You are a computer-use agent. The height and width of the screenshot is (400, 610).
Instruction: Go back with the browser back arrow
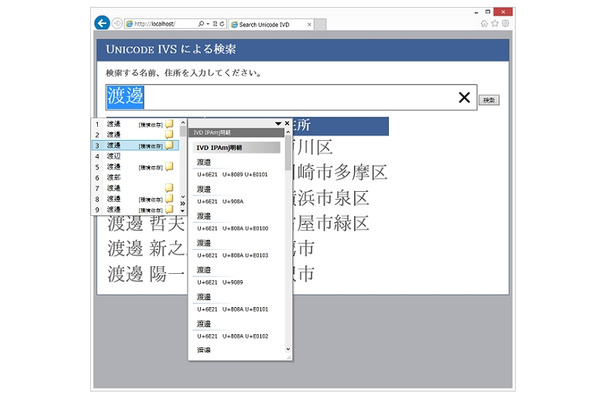102,23
